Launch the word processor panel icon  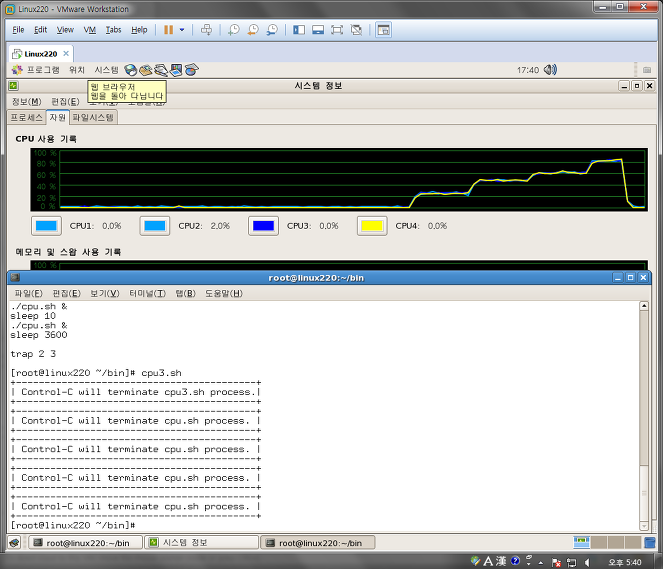pyautogui.click(x=161, y=70)
